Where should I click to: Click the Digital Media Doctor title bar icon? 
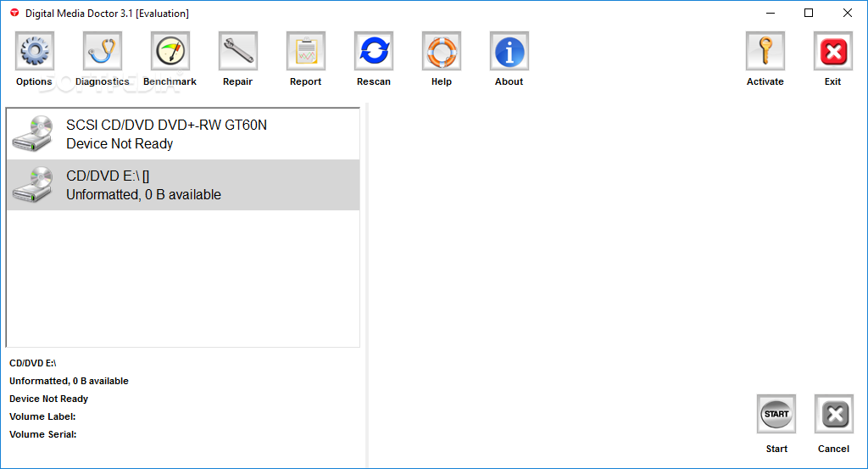coord(14,13)
